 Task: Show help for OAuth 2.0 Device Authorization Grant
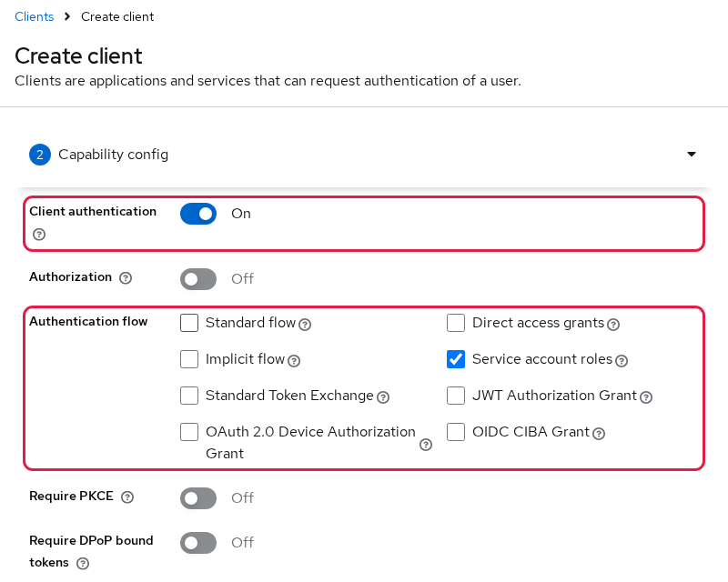pos(426,445)
